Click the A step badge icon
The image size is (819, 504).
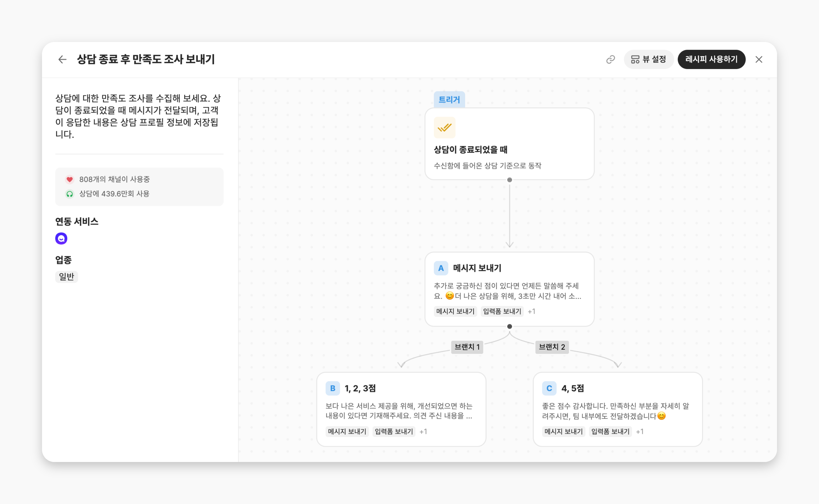441,268
